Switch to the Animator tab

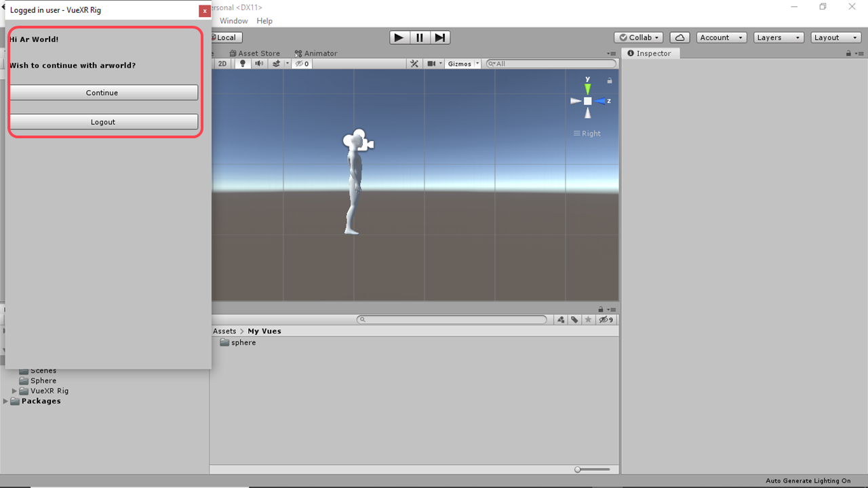coord(316,54)
